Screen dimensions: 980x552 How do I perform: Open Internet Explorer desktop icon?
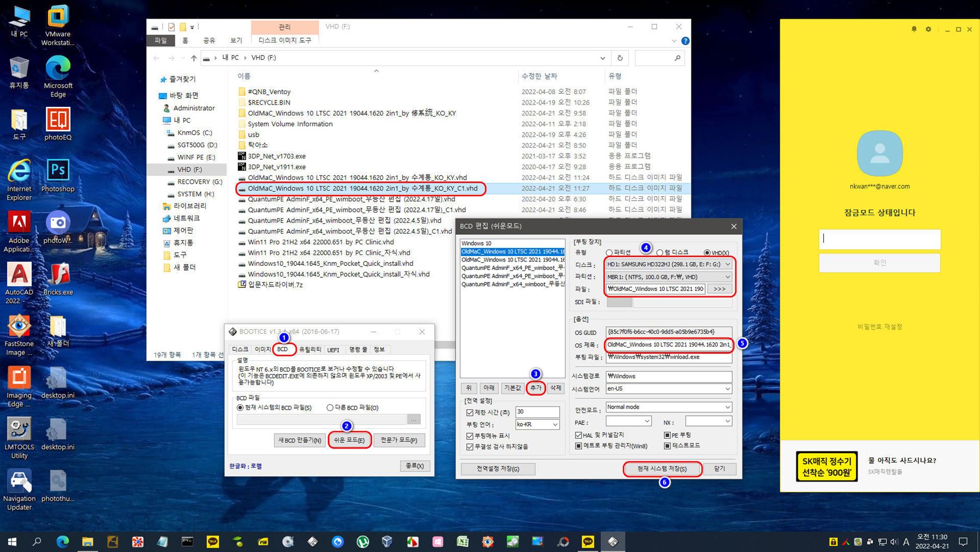(x=19, y=180)
